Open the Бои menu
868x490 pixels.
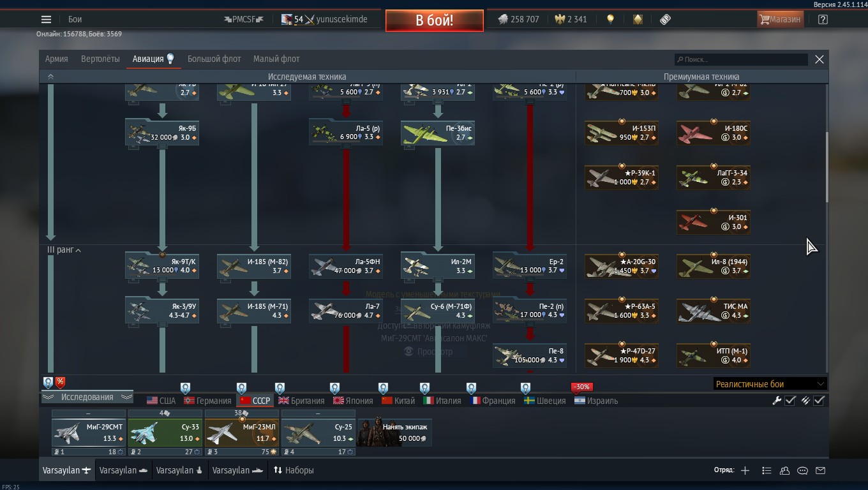(x=75, y=19)
